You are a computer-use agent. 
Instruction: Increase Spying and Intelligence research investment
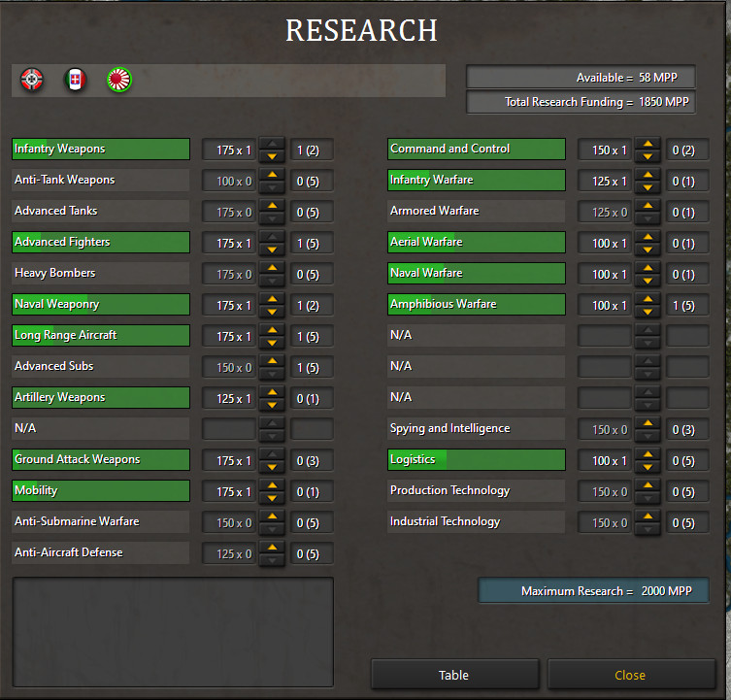point(648,423)
